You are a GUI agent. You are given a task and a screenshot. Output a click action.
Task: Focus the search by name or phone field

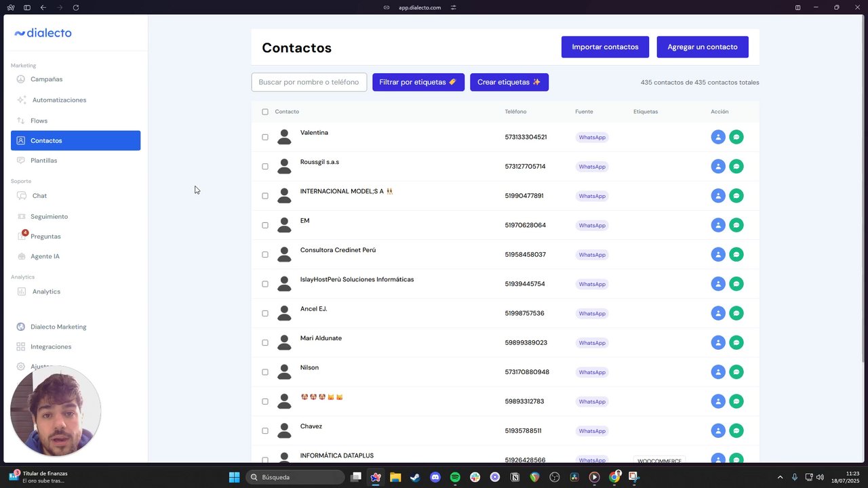pos(309,82)
